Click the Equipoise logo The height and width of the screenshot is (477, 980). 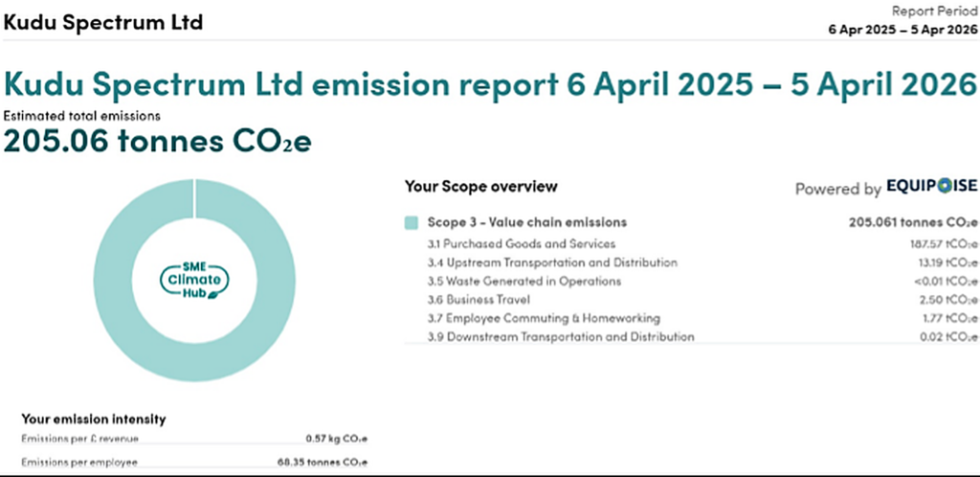(931, 187)
